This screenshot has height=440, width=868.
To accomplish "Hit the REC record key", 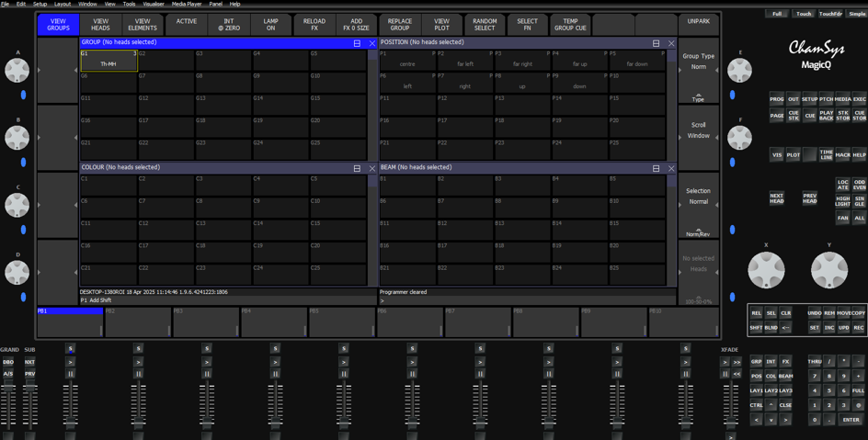I will (859, 327).
